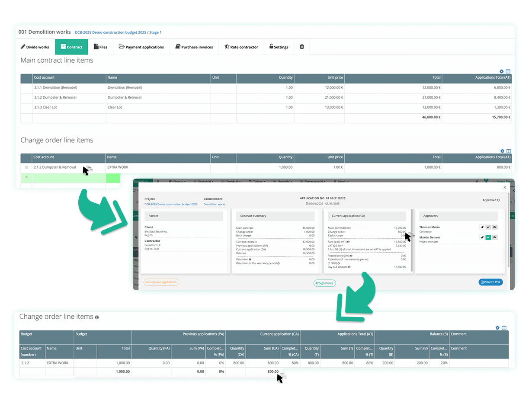The width and height of the screenshot is (532, 416).
Task: Toggle the green approval checkmark for Martin Denver
Action: click(489, 237)
